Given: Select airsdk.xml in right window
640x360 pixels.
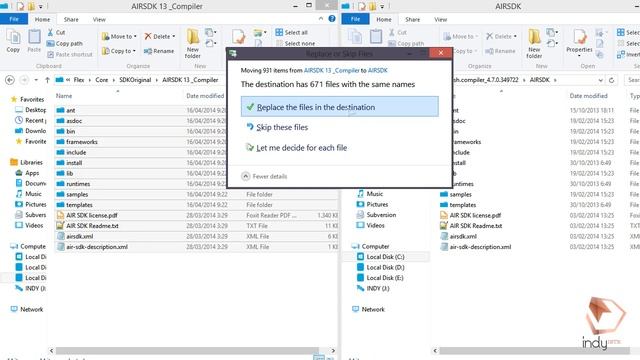Looking at the screenshot, I should (463, 236).
